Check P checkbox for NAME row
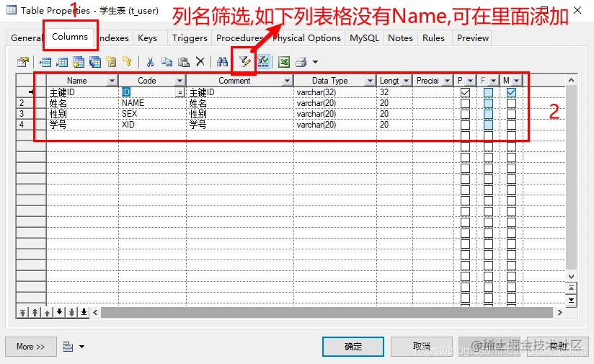594x364 pixels. click(465, 103)
